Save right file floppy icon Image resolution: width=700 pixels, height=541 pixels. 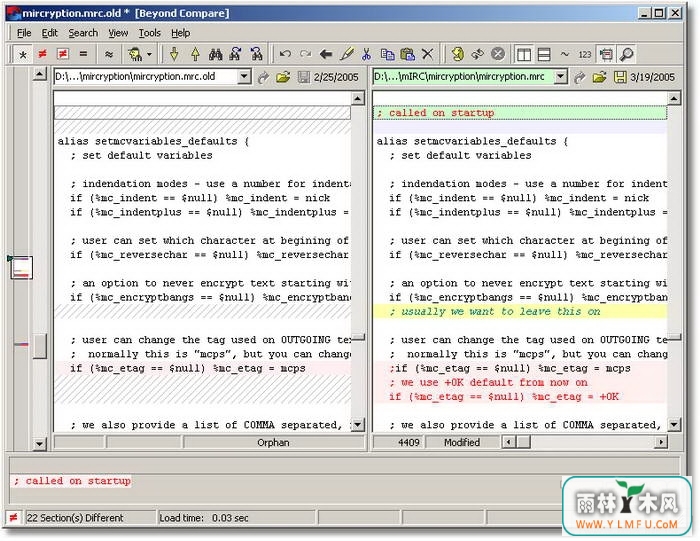point(620,77)
